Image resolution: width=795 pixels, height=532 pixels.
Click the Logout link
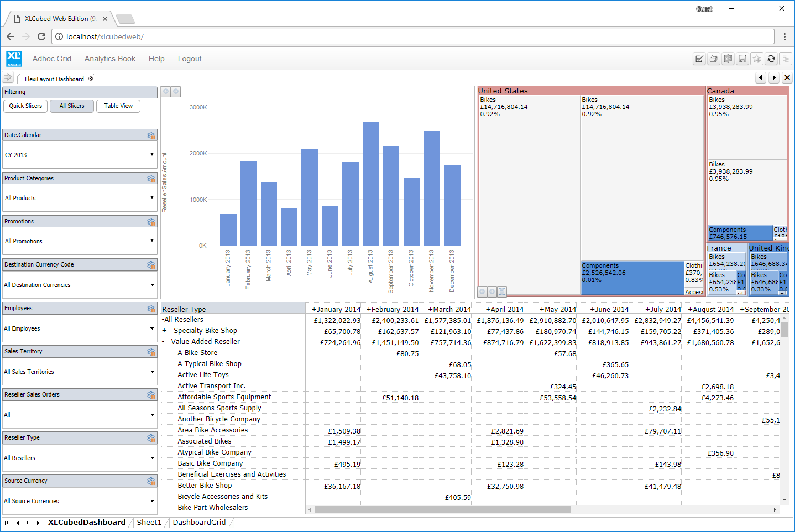pos(190,59)
